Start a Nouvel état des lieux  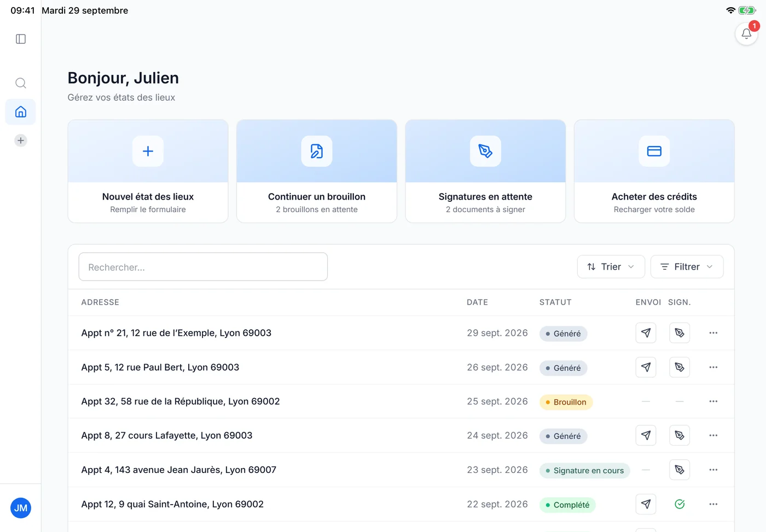tap(148, 171)
